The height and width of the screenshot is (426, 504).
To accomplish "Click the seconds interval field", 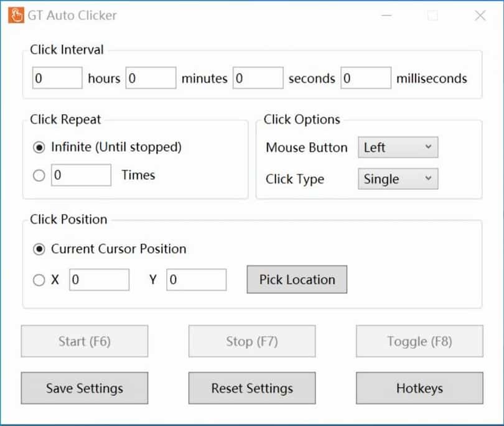I will click(x=258, y=78).
